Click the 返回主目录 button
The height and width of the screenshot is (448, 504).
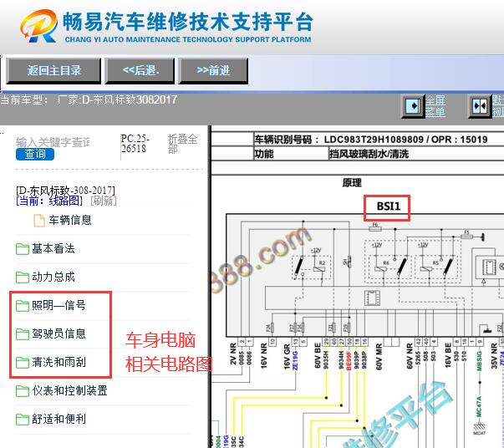[53, 71]
